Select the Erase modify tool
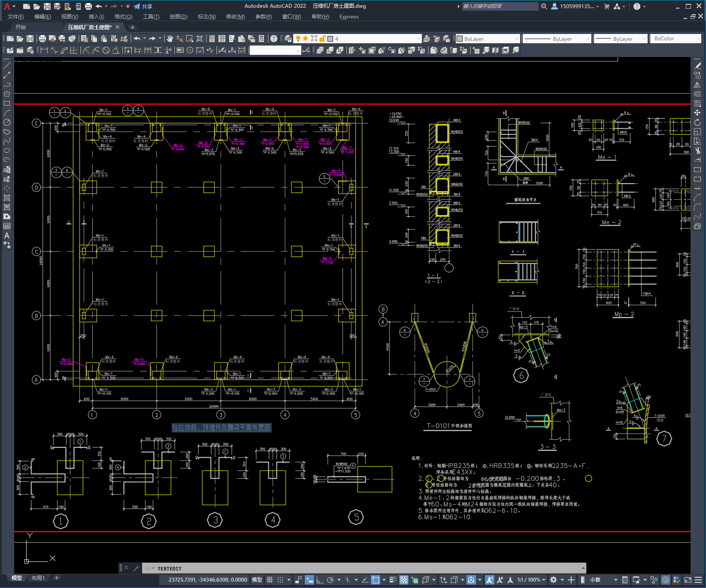The width and height of the screenshot is (706, 588). pyautogui.click(x=697, y=66)
